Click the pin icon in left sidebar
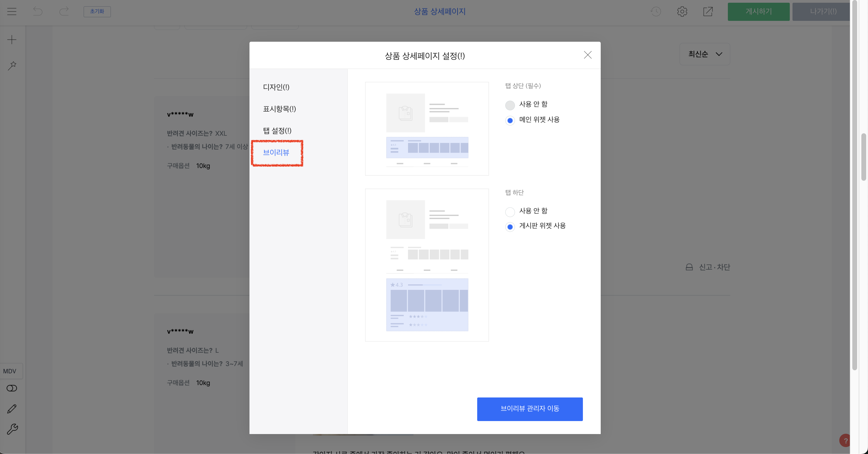This screenshot has height=454, width=868. [x=12, y=65]
